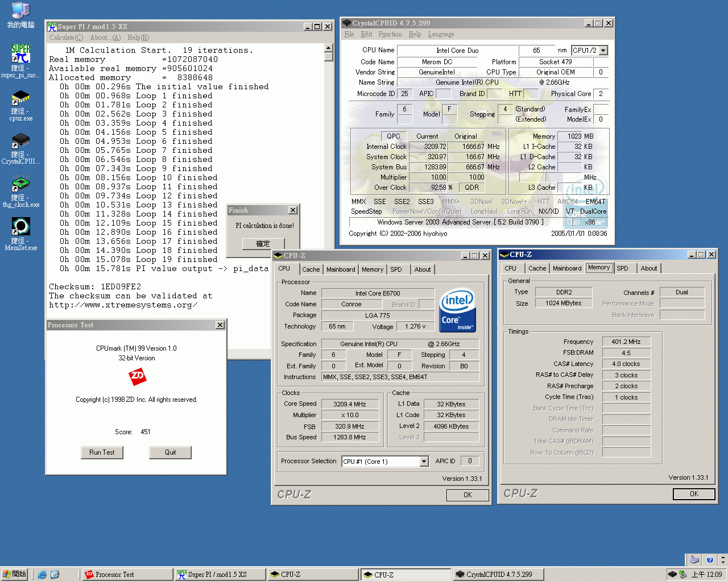This screenshot has height=582, width=728.
Task: Click the Checksum: 1ED09FE2 line in Super PI
Action: click(x=95, y=287)
